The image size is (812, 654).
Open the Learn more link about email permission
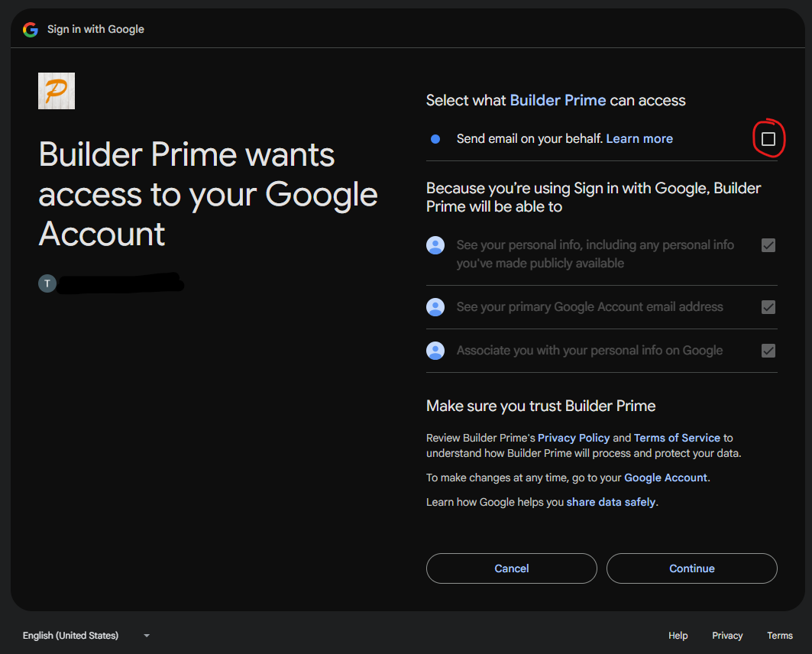639,138
